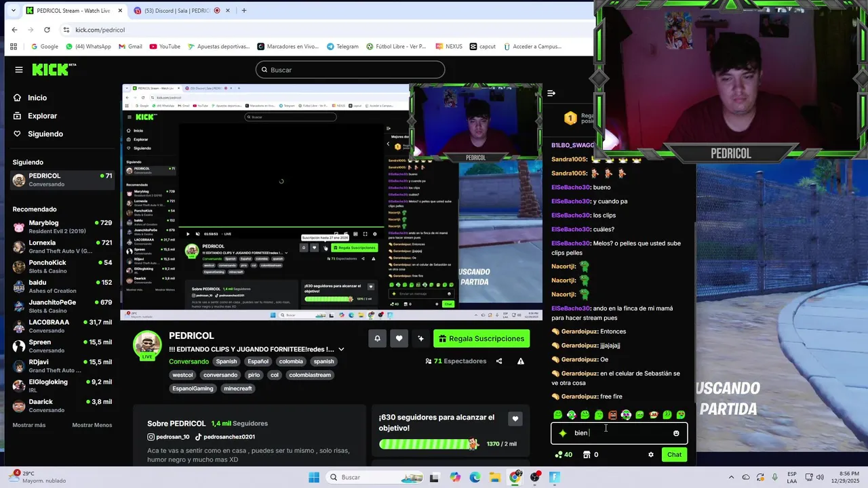Click chat message input field
868x488 pixels.
[x=618, y=433]
